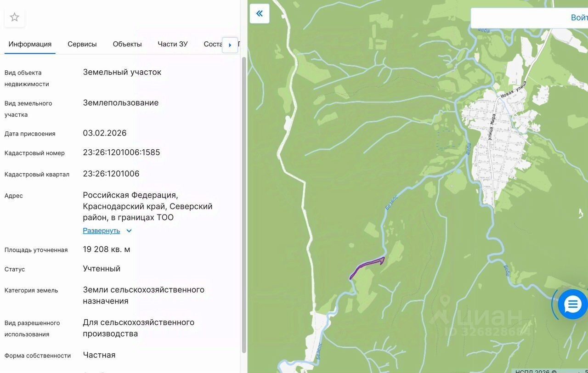Open the Информация tab
588x373 pixels.
pos(30,44)
